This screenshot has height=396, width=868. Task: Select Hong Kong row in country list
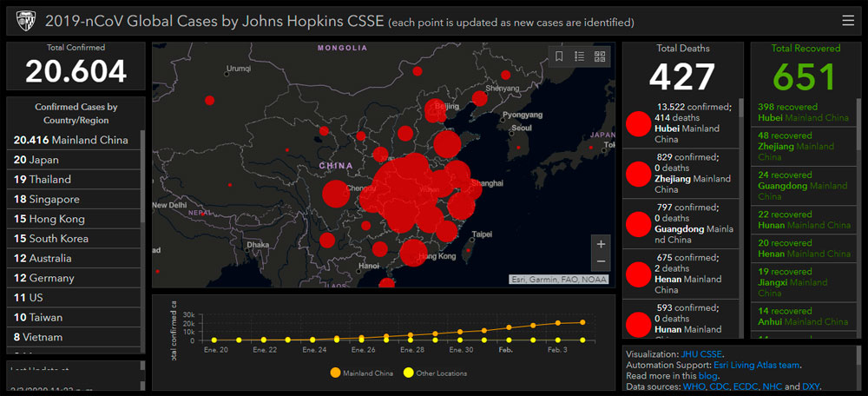coord(74,219)
